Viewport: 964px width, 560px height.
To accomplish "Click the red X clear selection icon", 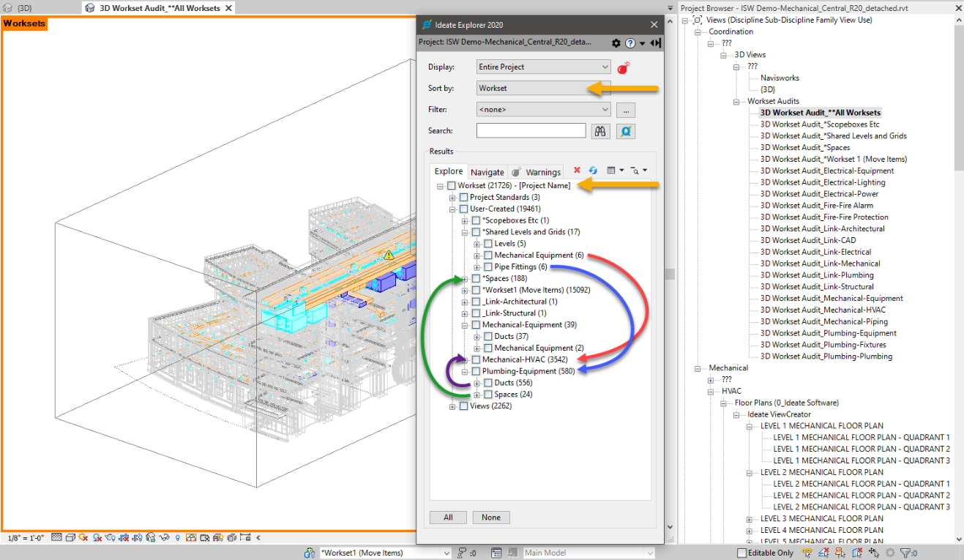I will 577,171.
